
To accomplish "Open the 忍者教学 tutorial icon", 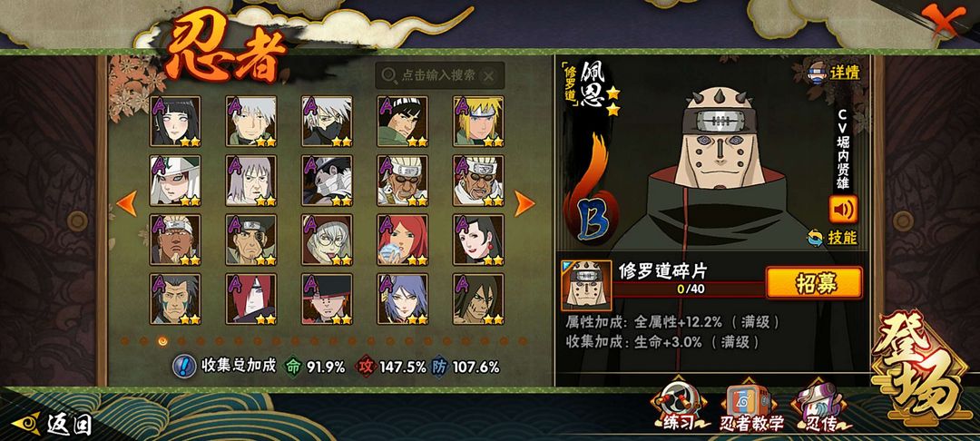I will (750, 407).
